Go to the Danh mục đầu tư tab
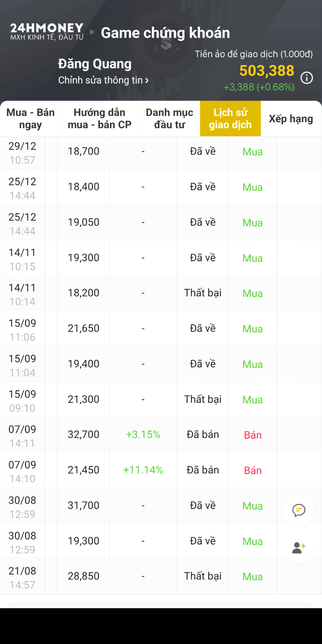 point(170,119)
